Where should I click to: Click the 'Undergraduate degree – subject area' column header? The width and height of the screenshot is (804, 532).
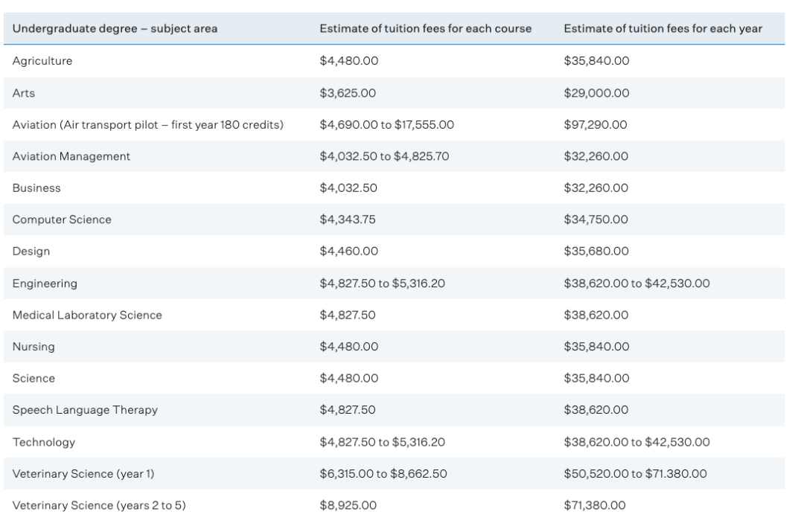coord(115,28)
